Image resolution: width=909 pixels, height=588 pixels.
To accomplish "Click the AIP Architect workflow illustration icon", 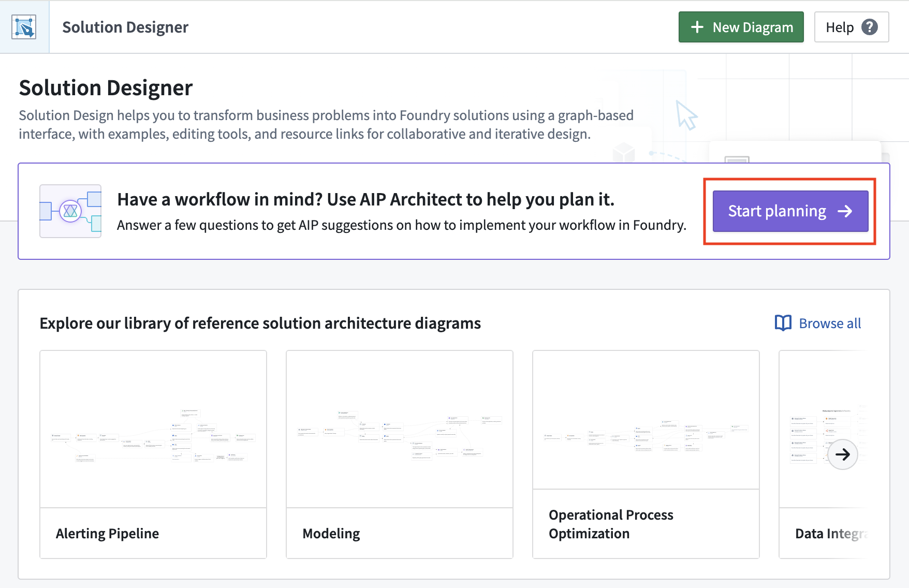I will [x=70, y=211].
